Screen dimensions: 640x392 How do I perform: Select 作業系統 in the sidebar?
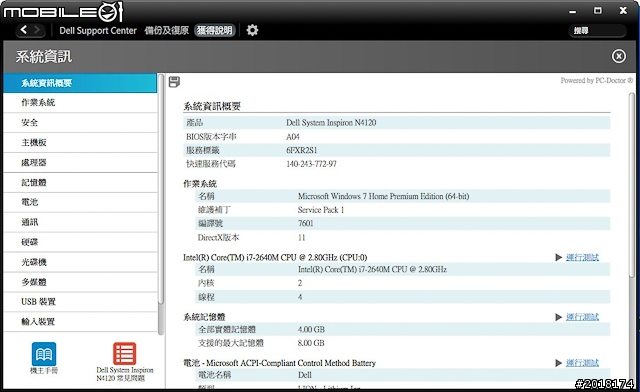pos(80,102)
